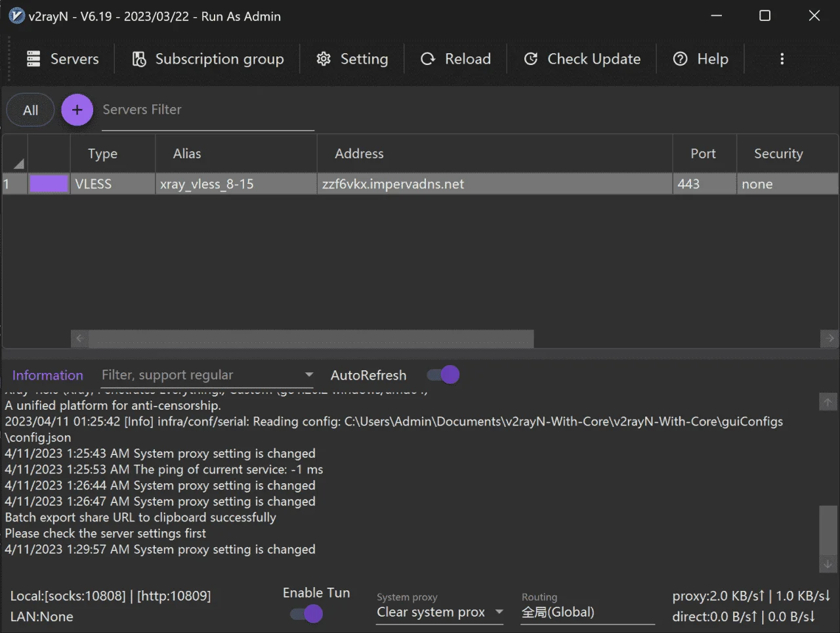This screenshot has height=633, width=840.
Task: Open the Setting menu
Action: pos(352,59)
